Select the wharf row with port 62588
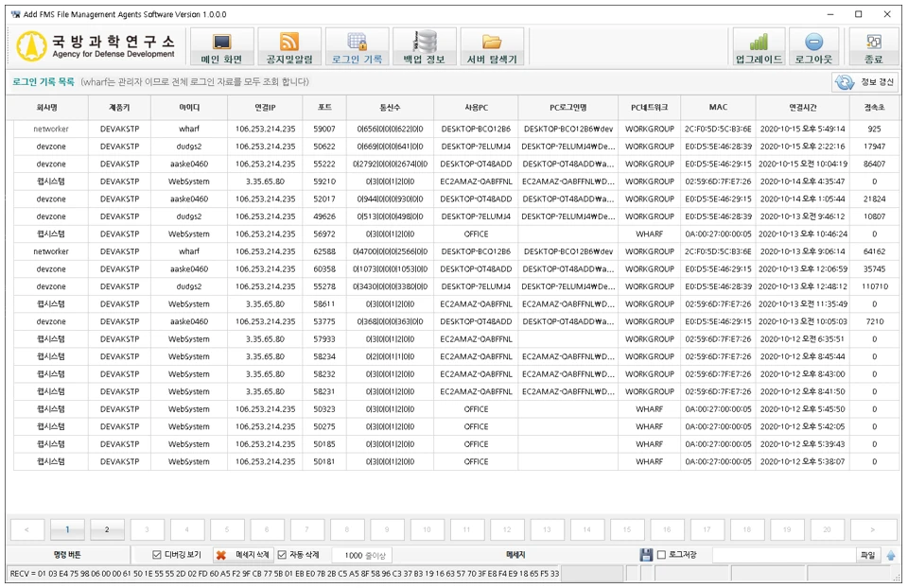The height and width of the screenshot is (588, 908). coord(456,251)
